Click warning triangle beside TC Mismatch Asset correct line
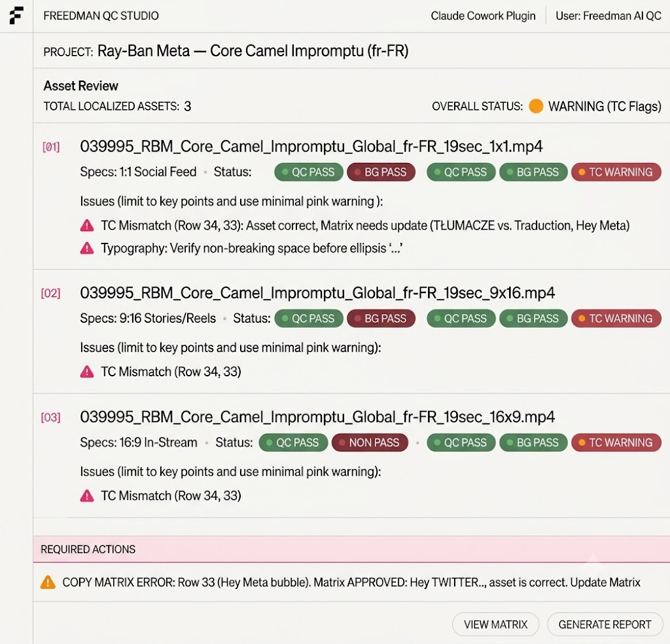Screen dimensions: 670x644 click(x=87, y=225)
